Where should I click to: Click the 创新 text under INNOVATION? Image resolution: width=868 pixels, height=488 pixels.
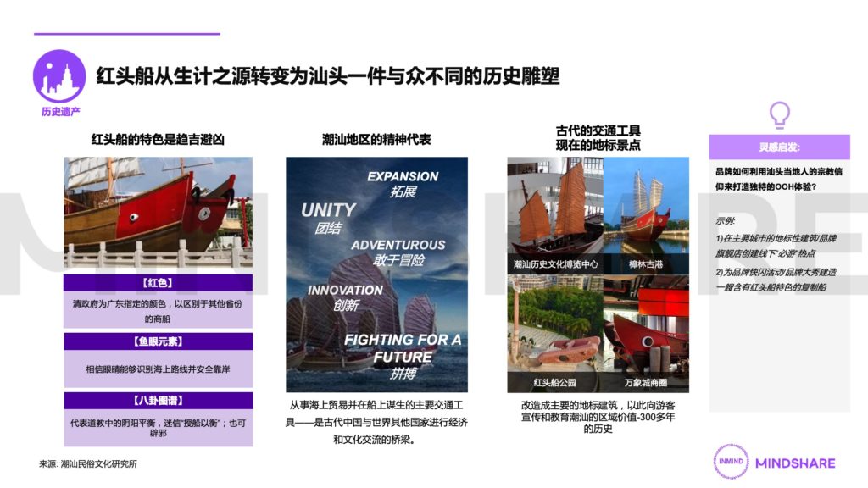346,305
